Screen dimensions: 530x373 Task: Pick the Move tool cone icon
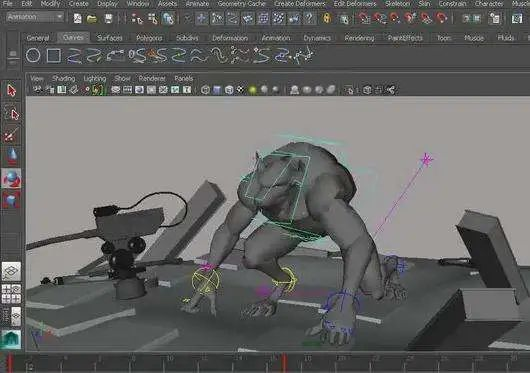coord(11,155)
